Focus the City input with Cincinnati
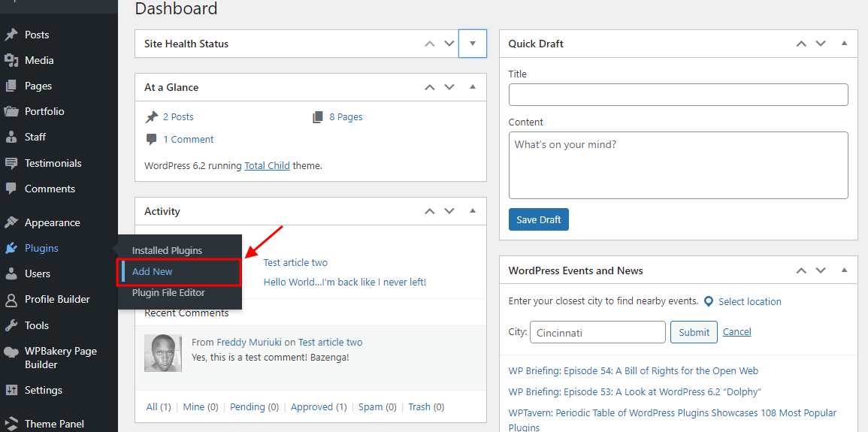Screen dimensions: 868x432 coord(597,332)
